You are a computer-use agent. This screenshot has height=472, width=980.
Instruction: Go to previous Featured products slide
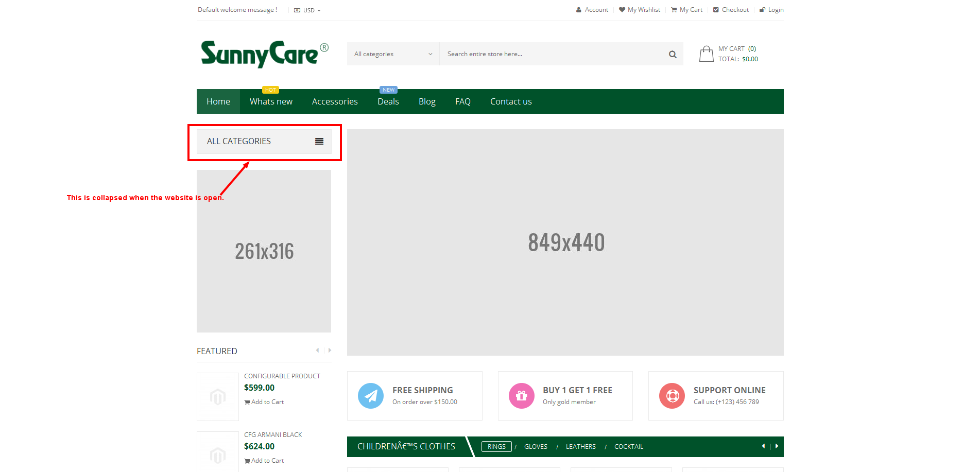[x=317, y=351]
